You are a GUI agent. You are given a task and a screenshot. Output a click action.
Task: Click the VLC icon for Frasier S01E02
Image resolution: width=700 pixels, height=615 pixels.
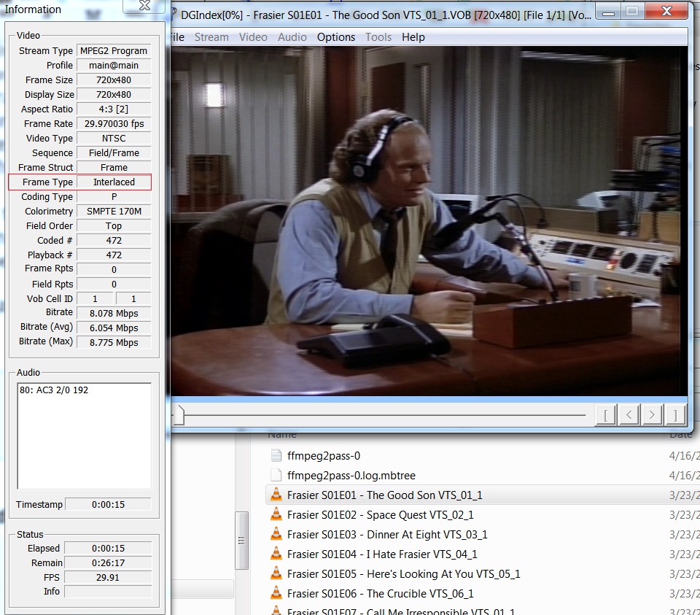click(276, 514)
